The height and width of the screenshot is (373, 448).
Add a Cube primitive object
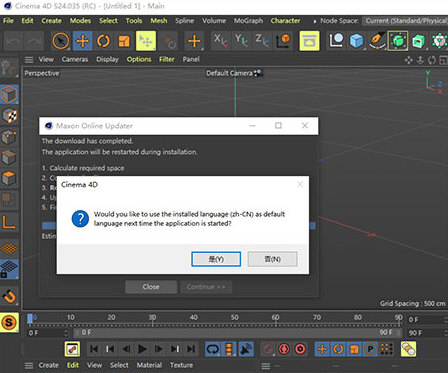tap(356, 41)
